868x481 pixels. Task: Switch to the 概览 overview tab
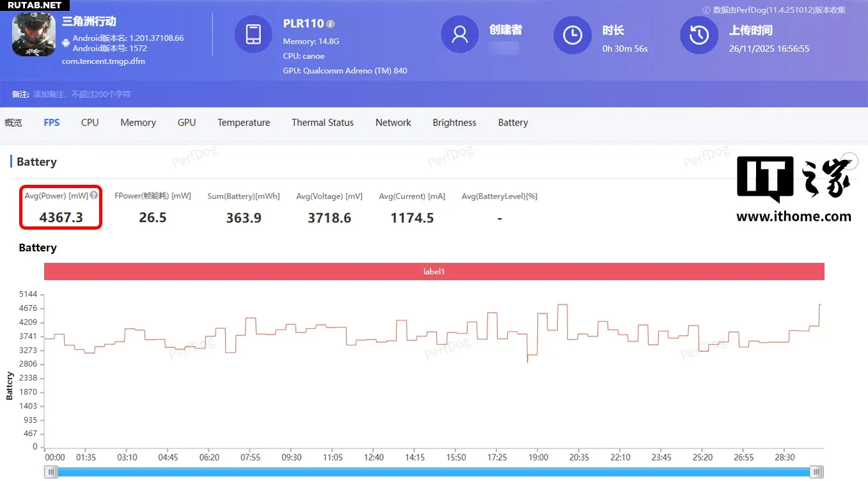pyautogui.click(x=13, y=123)
